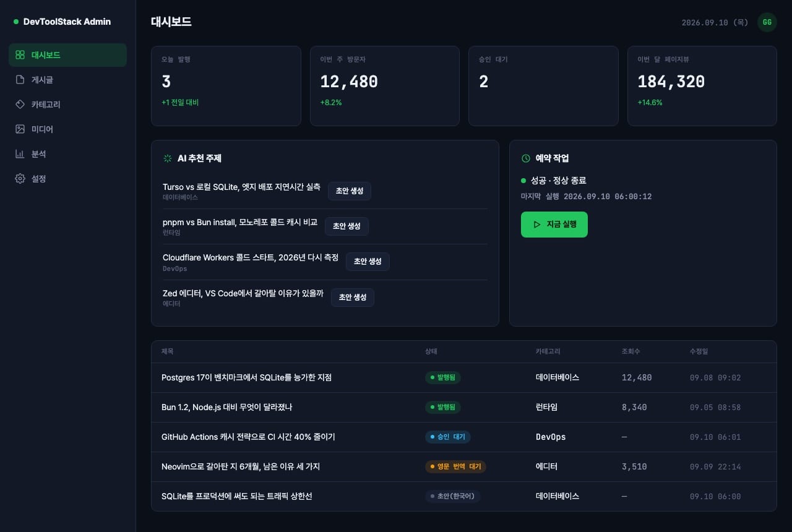Image resolution: width=792 pixels, height=532 pixels.
Task: Go to the 게시글 section
Action: click(x=68, y=80)
